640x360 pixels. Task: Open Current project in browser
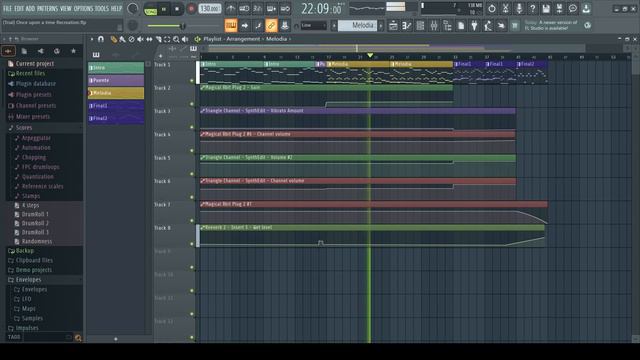[x=35, y=64]
